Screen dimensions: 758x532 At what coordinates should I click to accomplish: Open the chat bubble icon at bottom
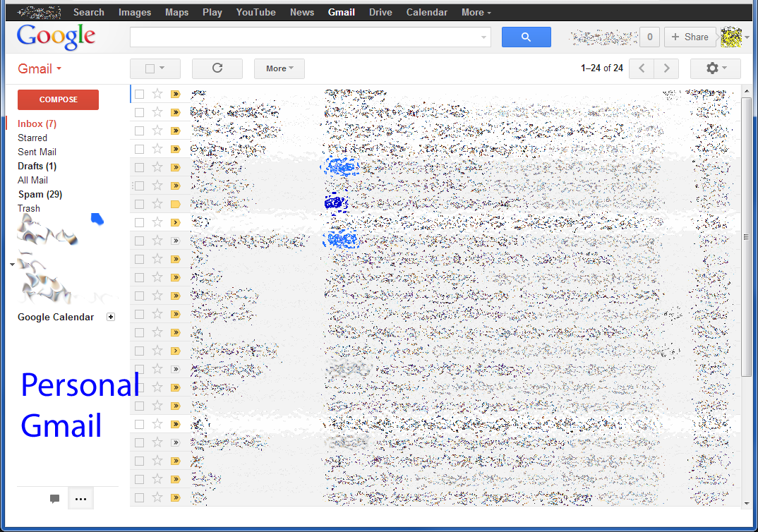click(54, 499)
